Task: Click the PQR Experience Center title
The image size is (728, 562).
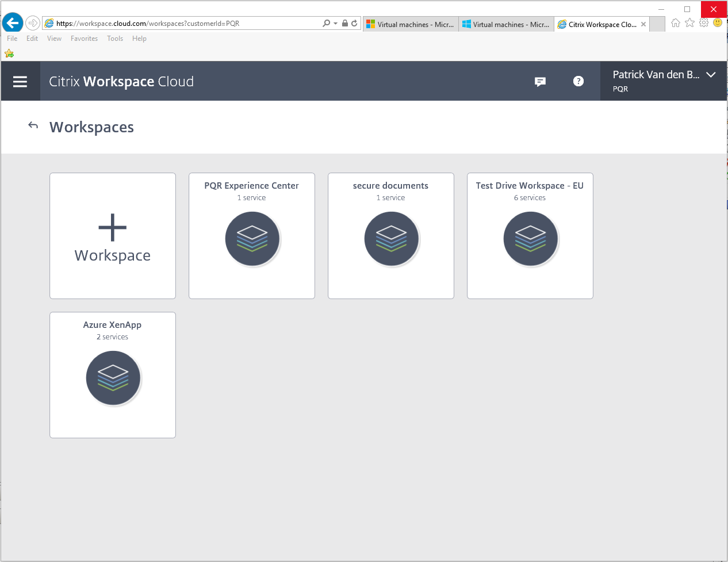Action: coord(252,186)
